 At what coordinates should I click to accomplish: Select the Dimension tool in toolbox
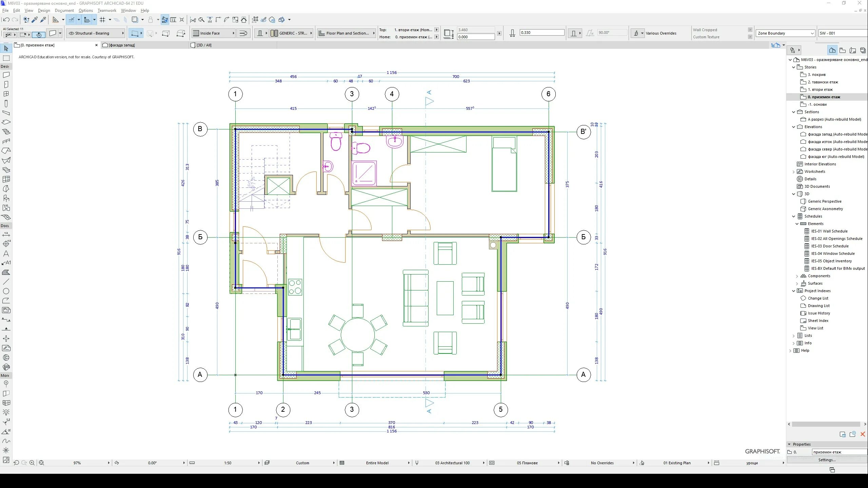click(x=6, y=234)
